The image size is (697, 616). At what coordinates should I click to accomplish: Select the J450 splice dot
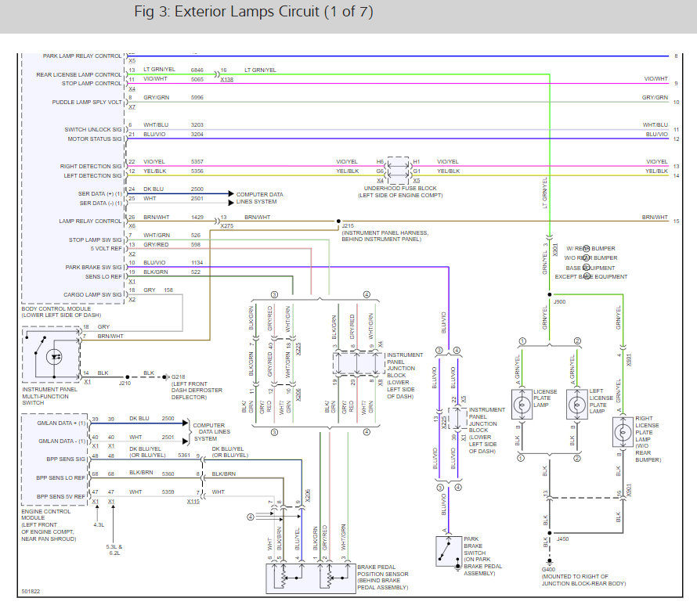(x=550, y=533)
